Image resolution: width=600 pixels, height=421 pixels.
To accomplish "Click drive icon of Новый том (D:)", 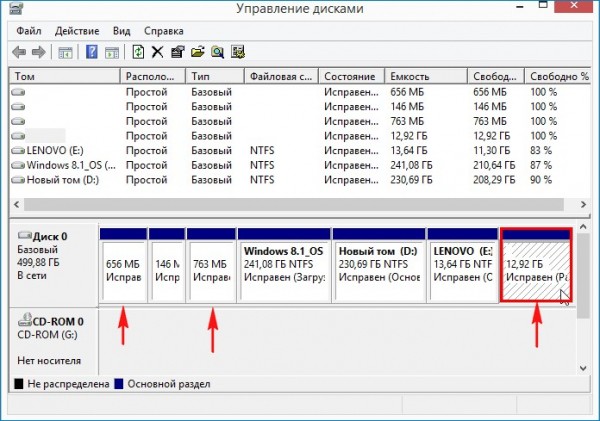I will [x=18, y=180].
